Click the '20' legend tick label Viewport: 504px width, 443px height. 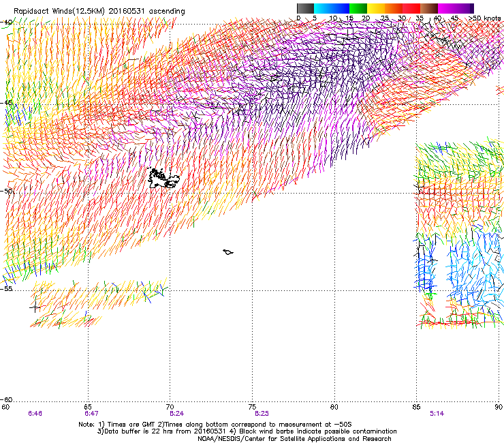pyautogui.click(x=366, y=18)
